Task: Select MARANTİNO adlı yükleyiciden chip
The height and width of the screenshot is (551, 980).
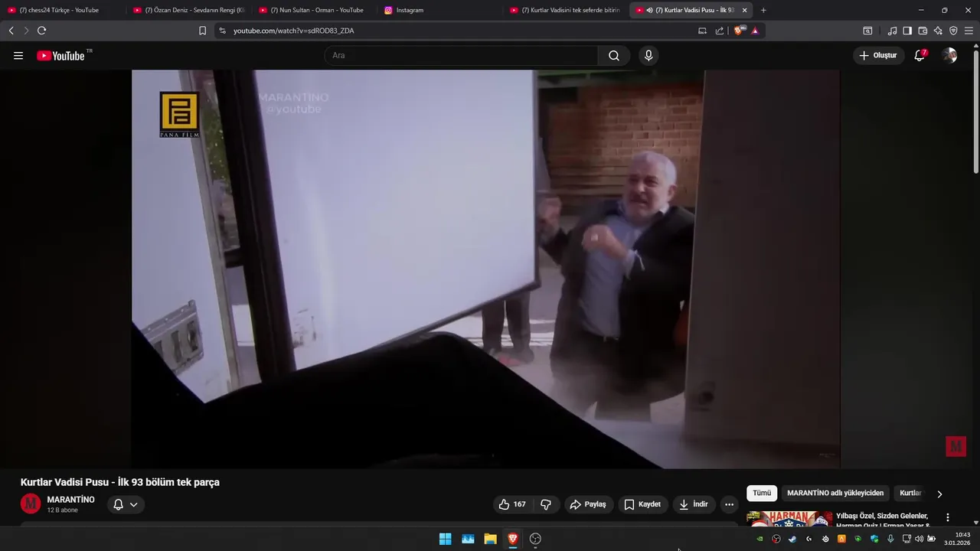Action: [x=835, y=494]
